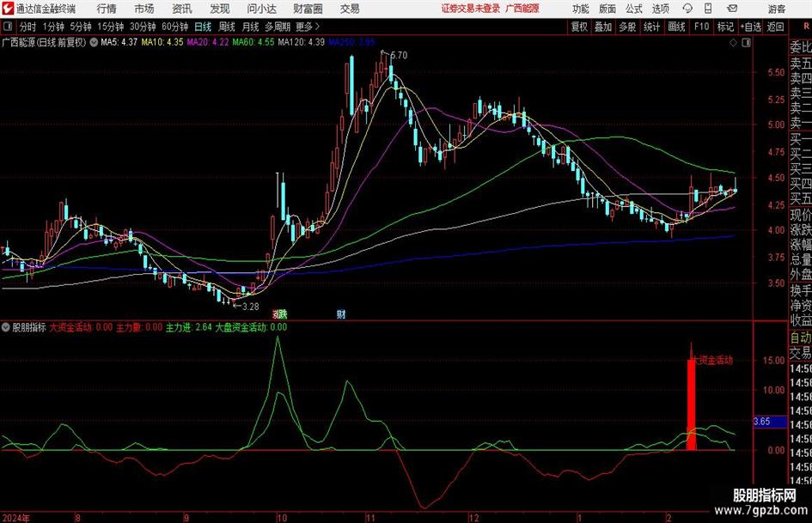The width and height of the screenshot is (812, 523).
Task: Click the 大盘资金活动: 0.00 indicator value
Action: [x=251, y=327]
